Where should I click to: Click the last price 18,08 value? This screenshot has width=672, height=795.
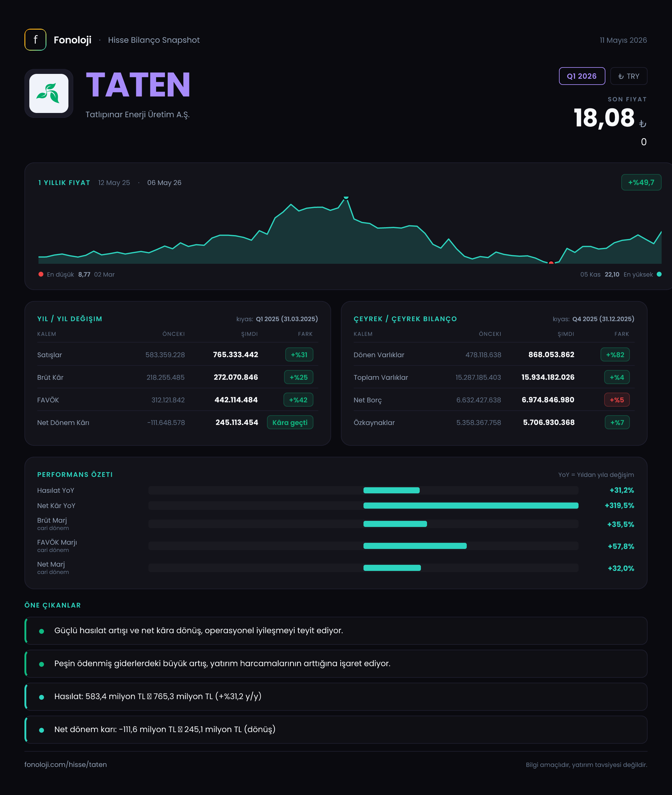pos(604,118)
